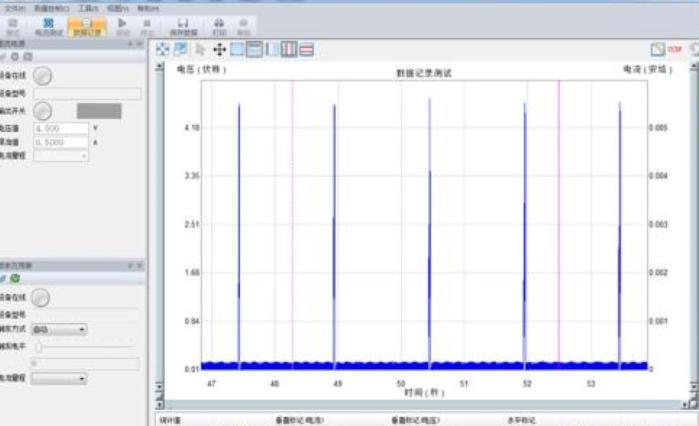
Task: Choose the single-pane blue layout icon
Action: (237, 49)
